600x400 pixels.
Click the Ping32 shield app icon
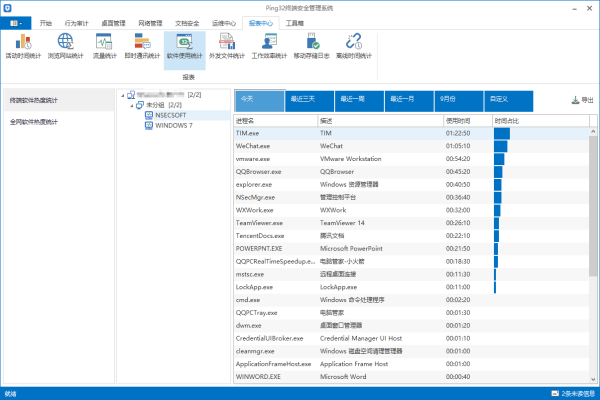pyautogui.click(x=7, y=8)
